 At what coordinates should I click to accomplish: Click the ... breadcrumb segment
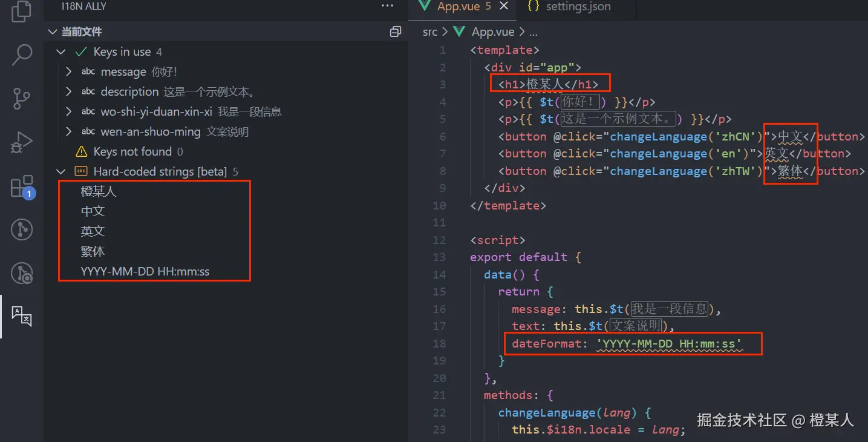pyautogui.click(x=533, y=32)
